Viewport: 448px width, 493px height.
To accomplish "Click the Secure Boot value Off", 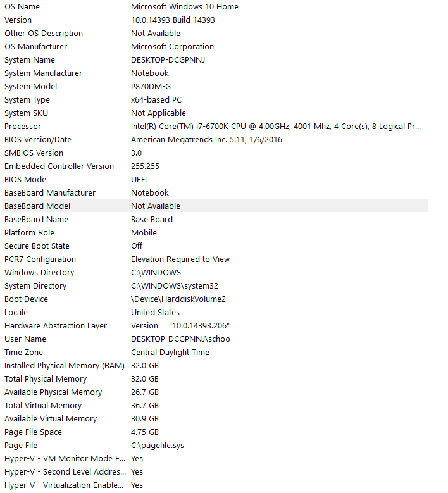I will [137, 246].
